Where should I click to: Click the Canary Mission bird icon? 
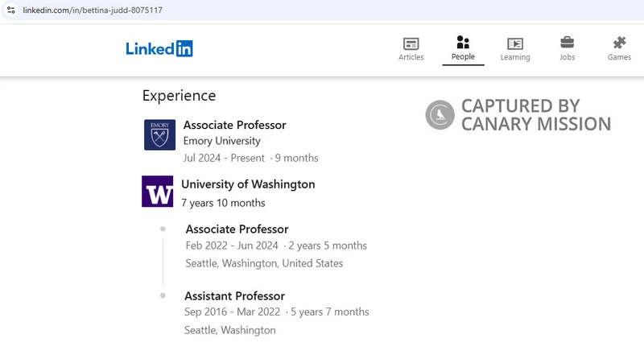click(440, 114)
